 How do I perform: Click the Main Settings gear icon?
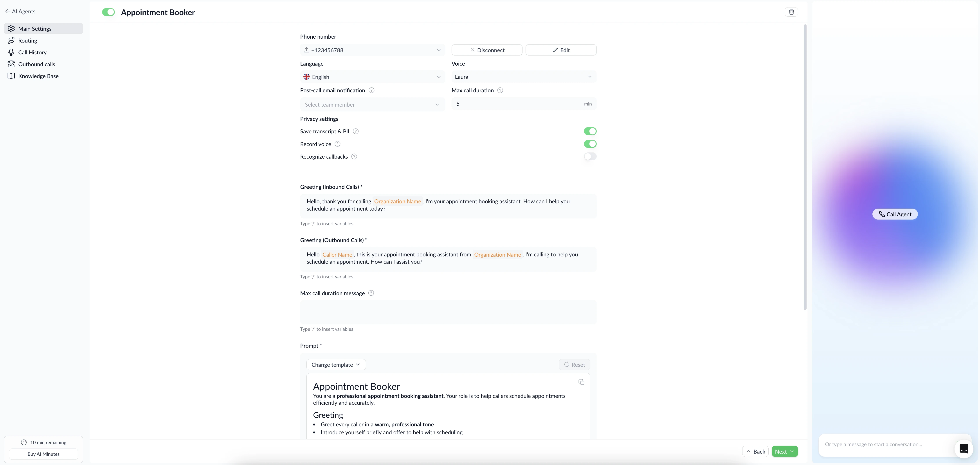pyautogui.click(x=11, y=29)
